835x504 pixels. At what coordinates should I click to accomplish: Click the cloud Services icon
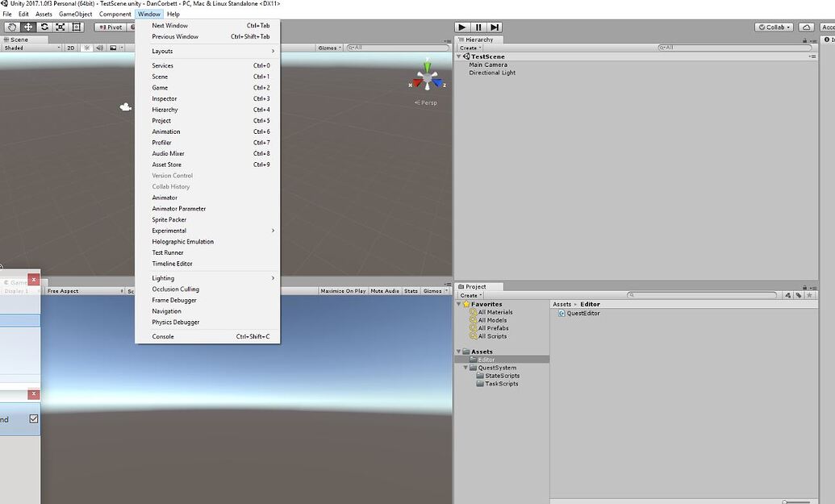coord(806,27)
